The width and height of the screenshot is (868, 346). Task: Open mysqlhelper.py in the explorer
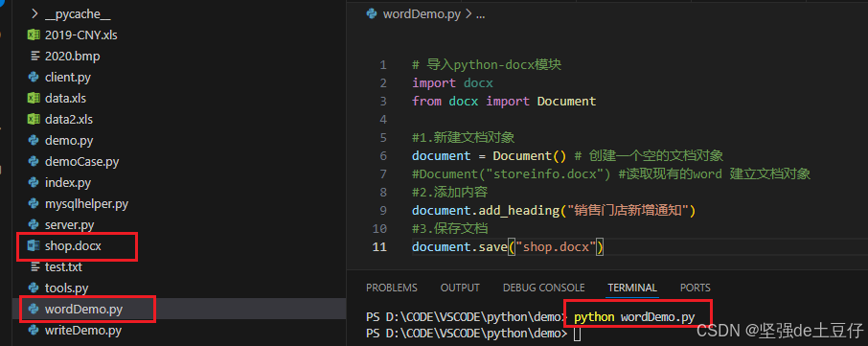point(86,204)
